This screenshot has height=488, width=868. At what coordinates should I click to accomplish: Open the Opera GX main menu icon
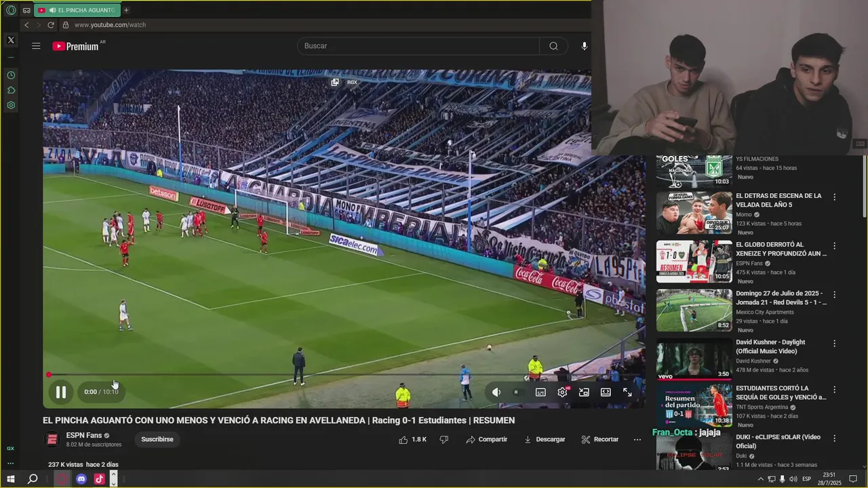(x=11, y=10)
